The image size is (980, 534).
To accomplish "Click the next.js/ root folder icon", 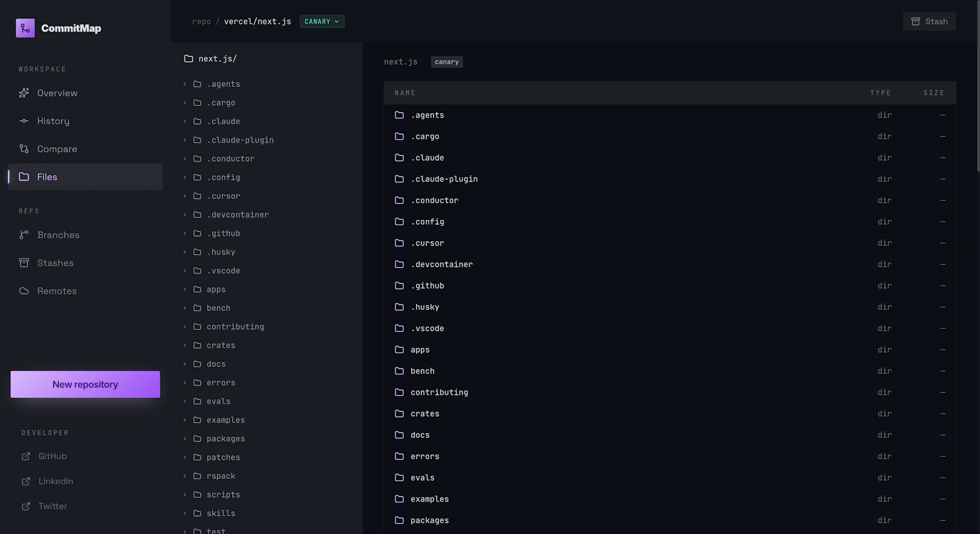I will 189,59.
